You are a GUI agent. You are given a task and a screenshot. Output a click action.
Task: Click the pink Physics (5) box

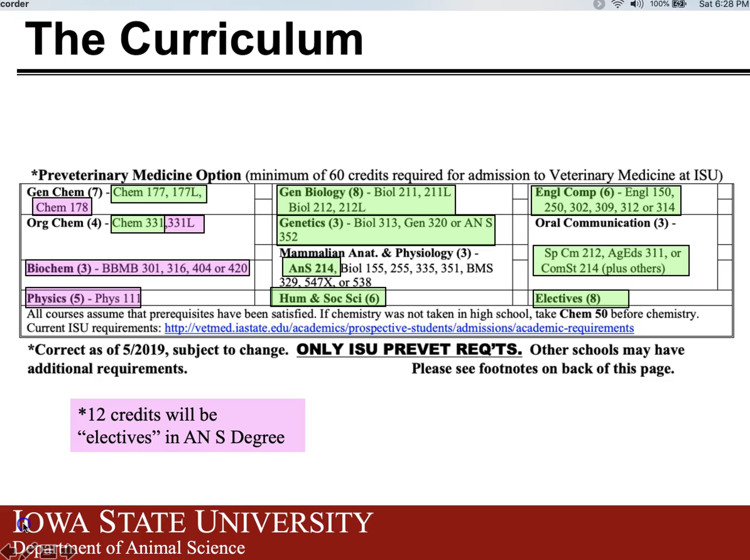point(83,298)
